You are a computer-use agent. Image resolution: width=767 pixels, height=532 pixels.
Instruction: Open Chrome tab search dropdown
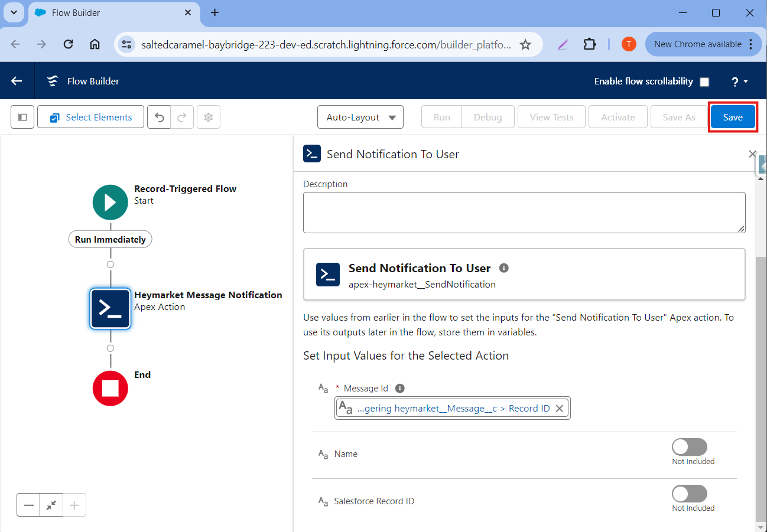(x=14, y=12)
